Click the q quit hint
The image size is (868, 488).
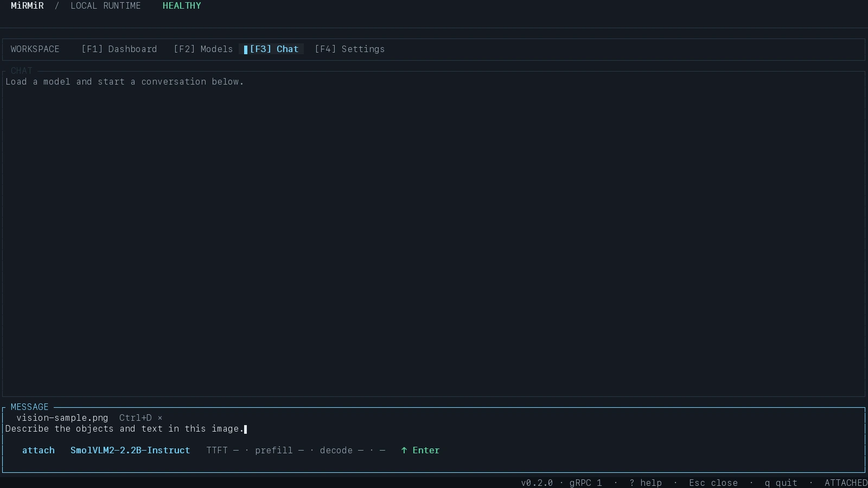click(781, 483)
